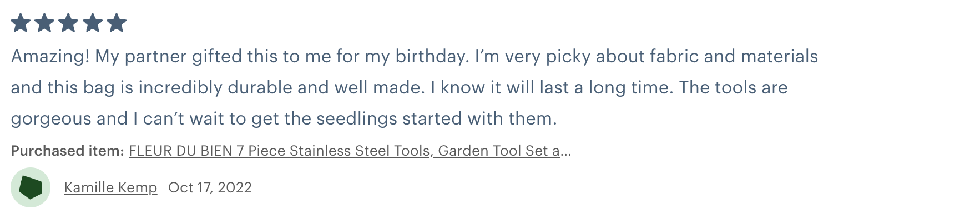980x218 pixels.
Task: Click '7 Piece Stainless Steel Tools' text
Action: pyautogui.click(x=334, y=151)
